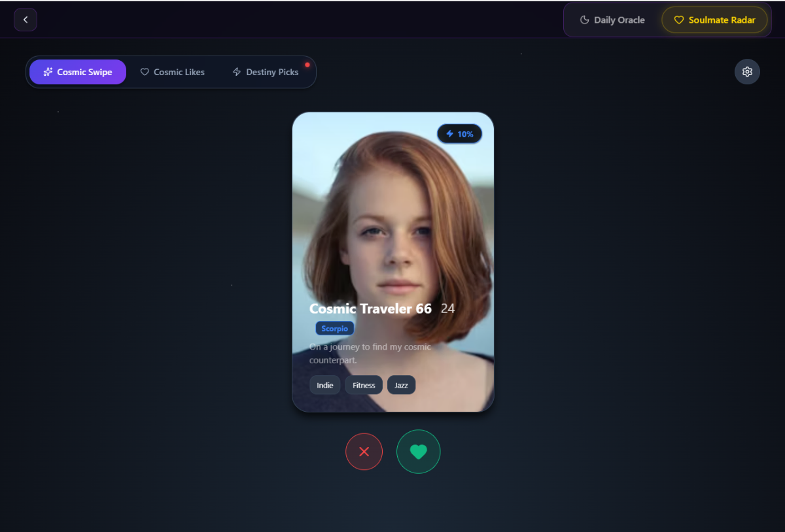Image resolution: width=785 pixels, height=532 pixels.
Task: Click the notification dot on Destiny Picks
Action: (x=307, y=65)
